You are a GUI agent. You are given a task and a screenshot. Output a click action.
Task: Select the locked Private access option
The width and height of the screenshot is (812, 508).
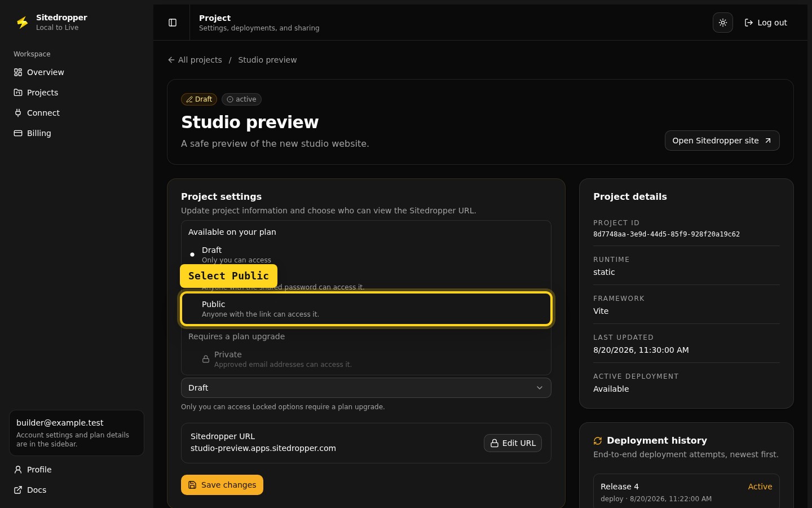366,359
